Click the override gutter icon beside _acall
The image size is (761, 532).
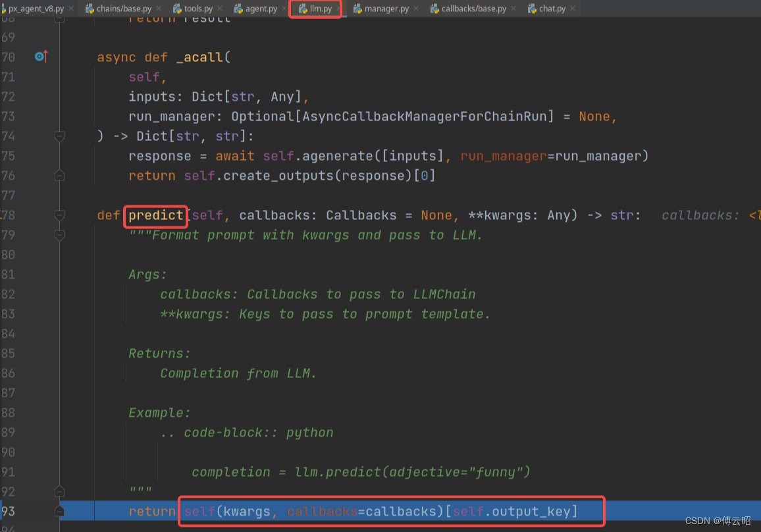tap(41, 57)
